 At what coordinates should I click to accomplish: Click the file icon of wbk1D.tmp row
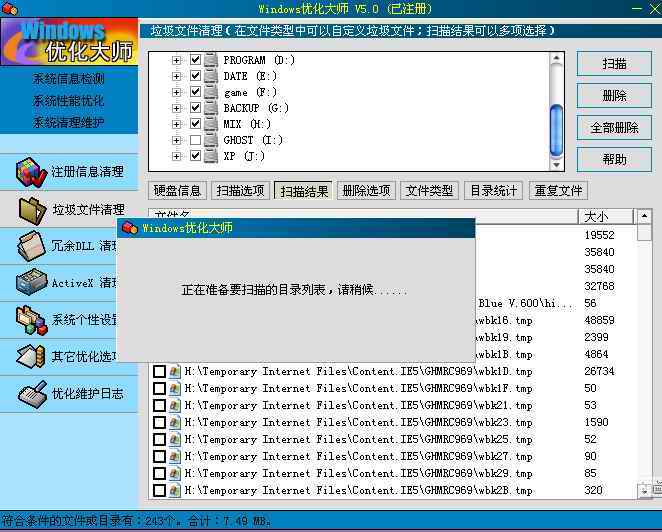coord(174,372)
